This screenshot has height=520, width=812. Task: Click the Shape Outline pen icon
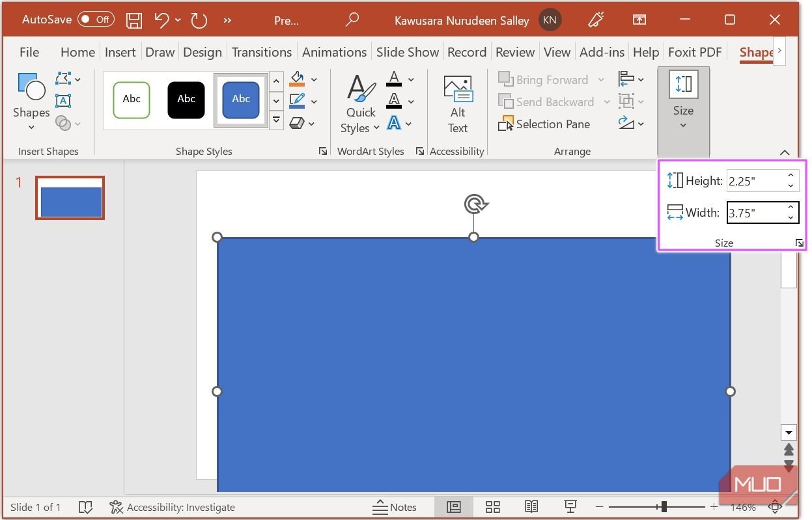pos(297,101)
